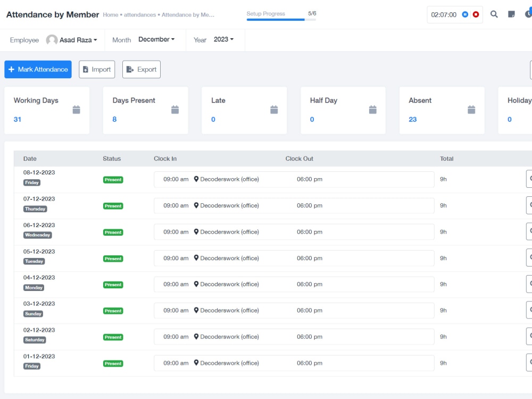Go to attendances breadcrumb link

pyautogui.click(x=140, y=15)
